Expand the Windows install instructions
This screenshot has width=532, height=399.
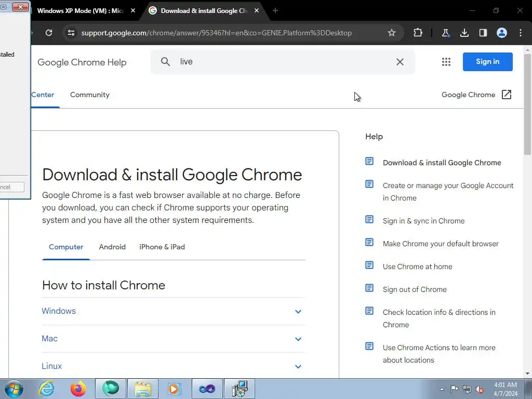coord(173,311)
